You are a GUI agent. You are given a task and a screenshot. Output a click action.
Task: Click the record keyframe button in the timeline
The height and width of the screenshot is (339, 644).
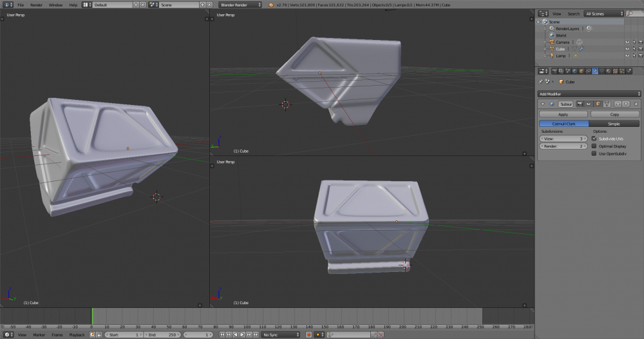(x=308, y=335)
